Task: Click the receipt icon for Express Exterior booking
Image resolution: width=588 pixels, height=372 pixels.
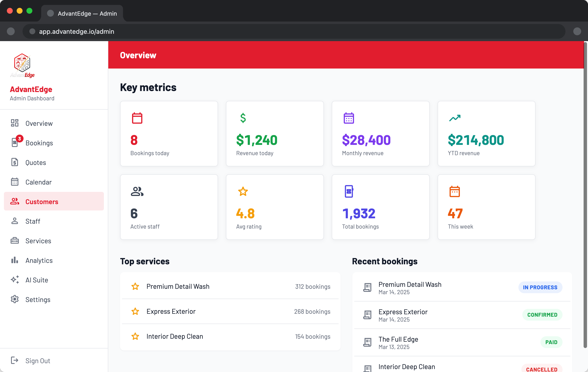Action: (x=367, y=315)
